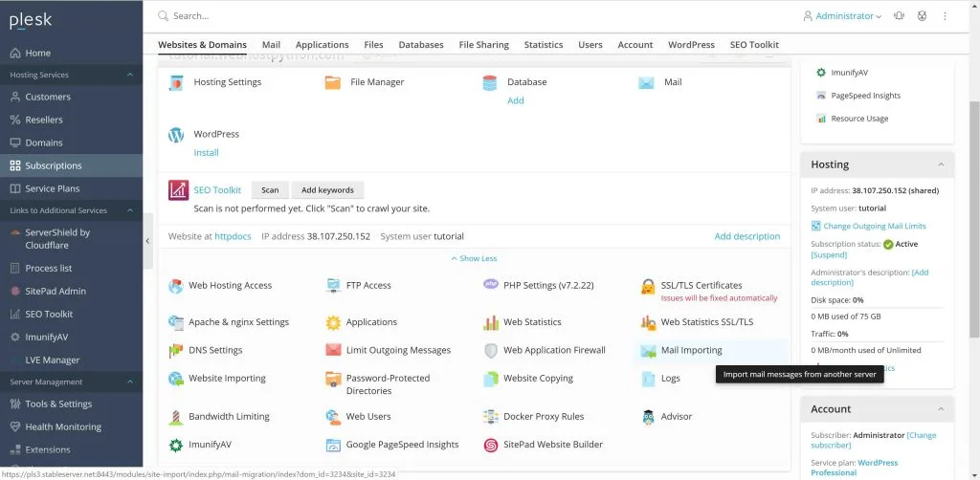Open the Google PageSpeed Insights icon
The width and height of the screenshot is (980, 480).
tap(333, 445)
